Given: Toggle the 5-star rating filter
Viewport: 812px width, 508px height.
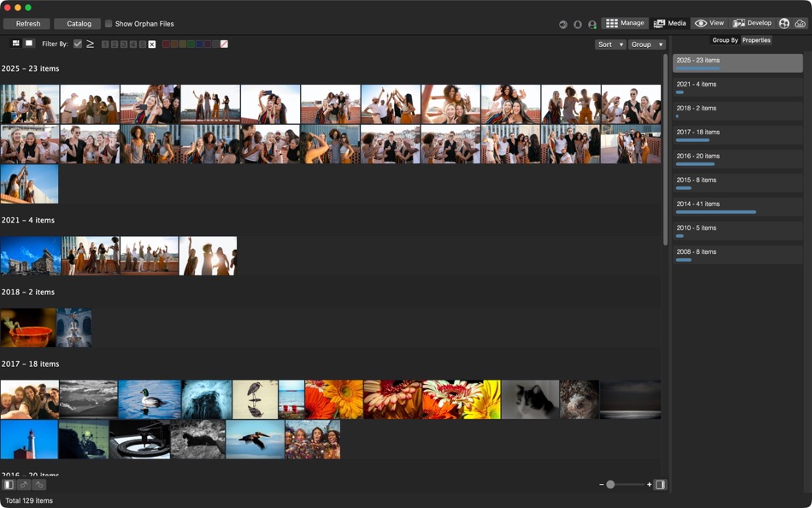Looking at the screenshot, I should coord(142,44).
